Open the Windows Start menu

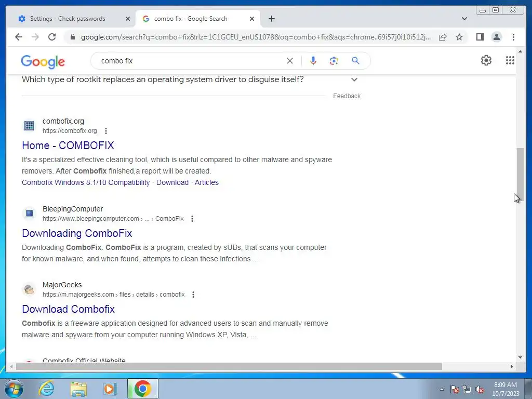click(14, 389)
